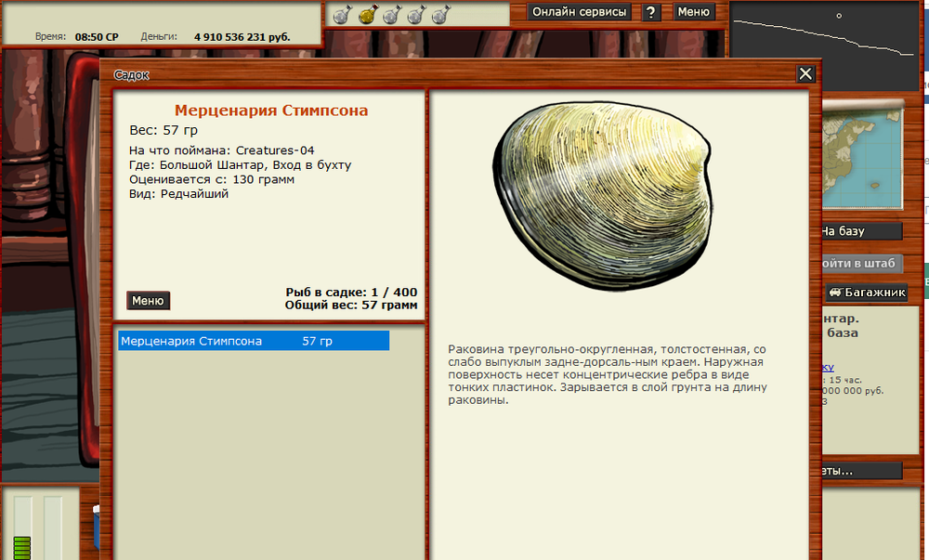Select the yellow potion flask icon
This screenshot has height=560, width=929.
pyautogui.click(x=367, y=14)
